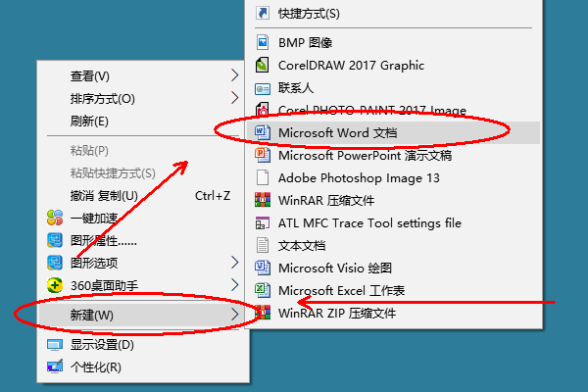Create new Microsoft Visio 绘图

pos(393,268)
